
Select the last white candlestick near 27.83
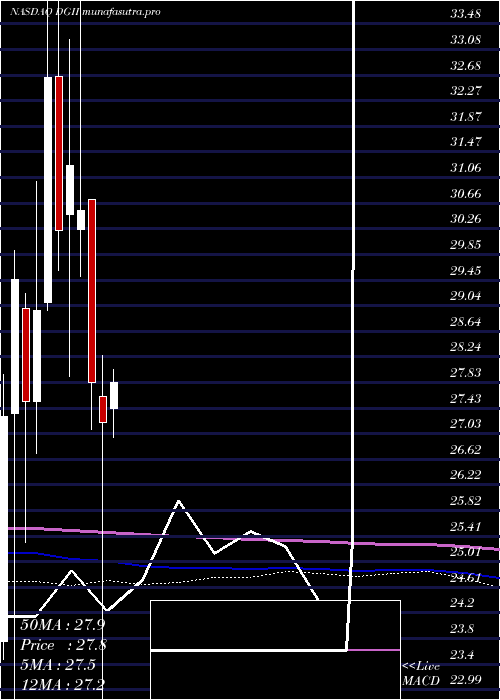[114, 395]
